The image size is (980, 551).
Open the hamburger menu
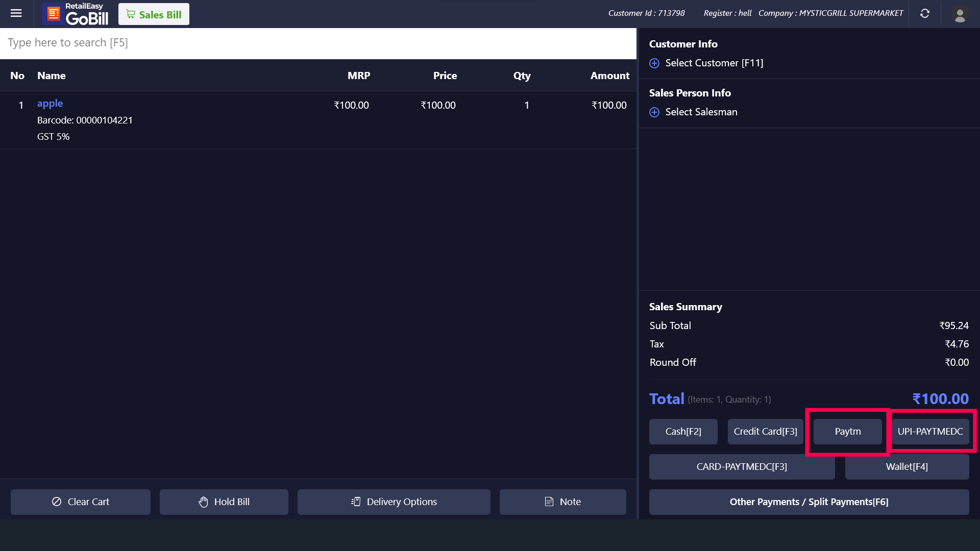click(16, 13)
